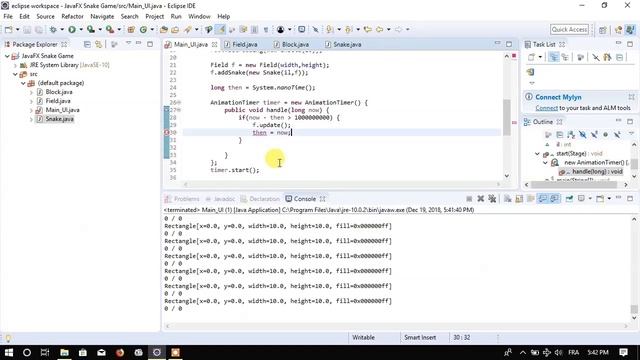
Task: Toggle Show Console on Standard Out change
Action: [x=542, y=199]
